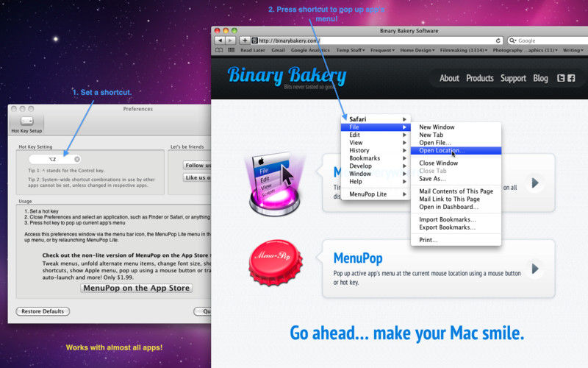The image size is (588, 368).
Task: Choose Open in Dashboard… menu item
Action: coord(456,207)
